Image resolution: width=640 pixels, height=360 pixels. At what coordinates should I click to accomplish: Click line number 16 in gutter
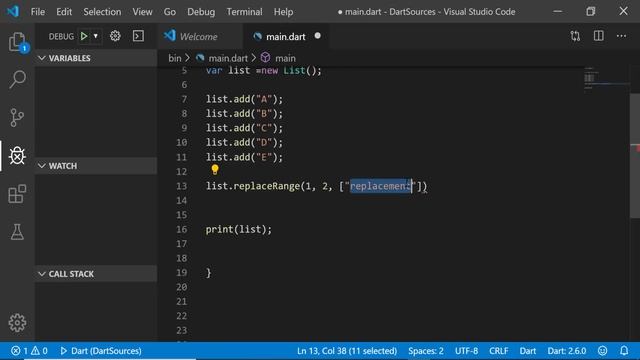tap(182, 229)
